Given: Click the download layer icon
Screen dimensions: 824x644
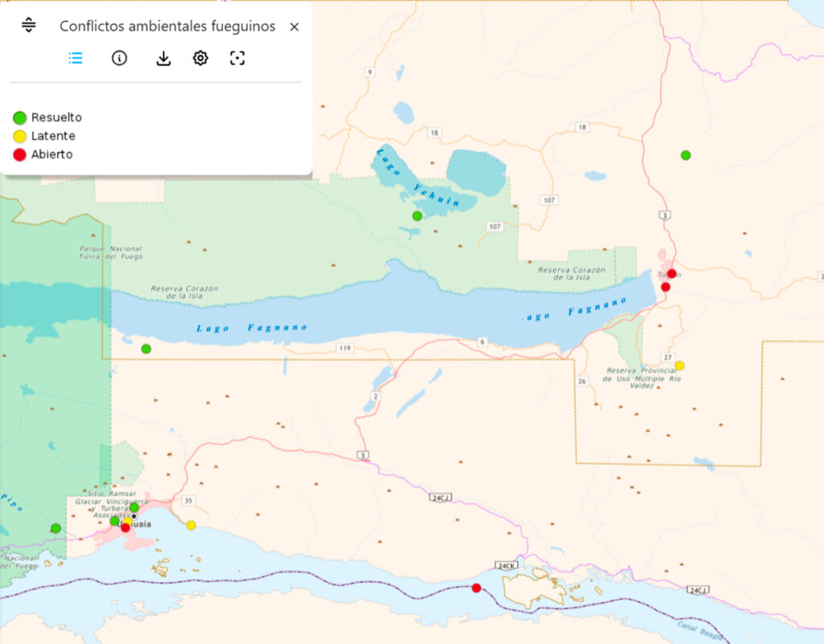Looking at the screenshot, I should point(163,58).
